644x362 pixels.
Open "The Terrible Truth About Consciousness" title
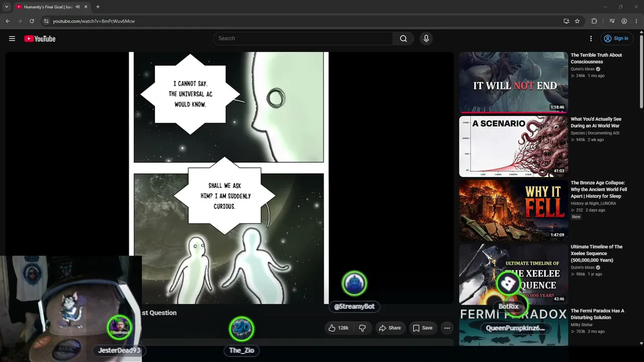(596, 58)
